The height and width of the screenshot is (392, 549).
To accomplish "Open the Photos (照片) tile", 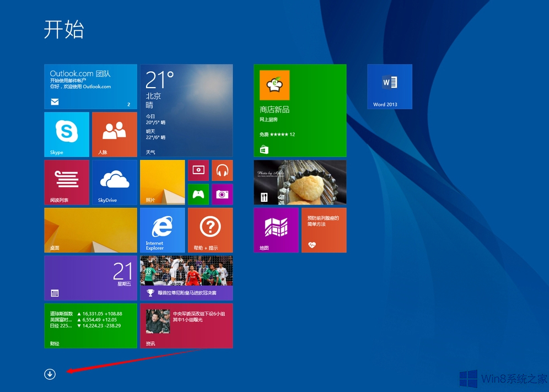I will click(163, 182).
